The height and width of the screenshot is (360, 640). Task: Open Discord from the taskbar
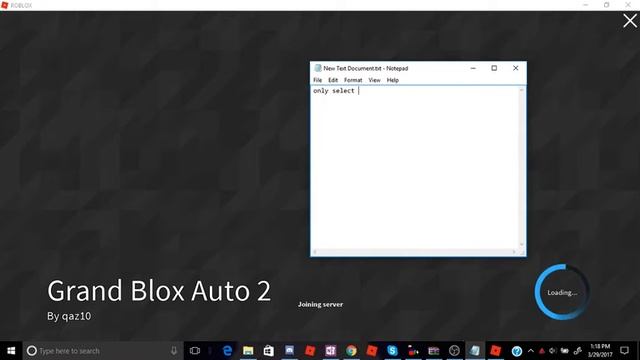[289, 351]
